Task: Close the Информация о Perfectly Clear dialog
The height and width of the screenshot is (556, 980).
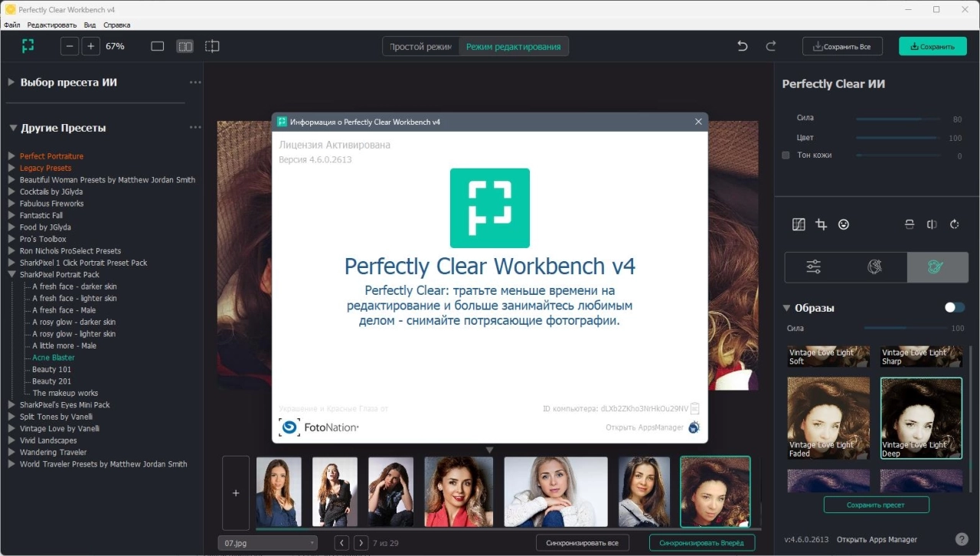Action: [x=698, y=122]
